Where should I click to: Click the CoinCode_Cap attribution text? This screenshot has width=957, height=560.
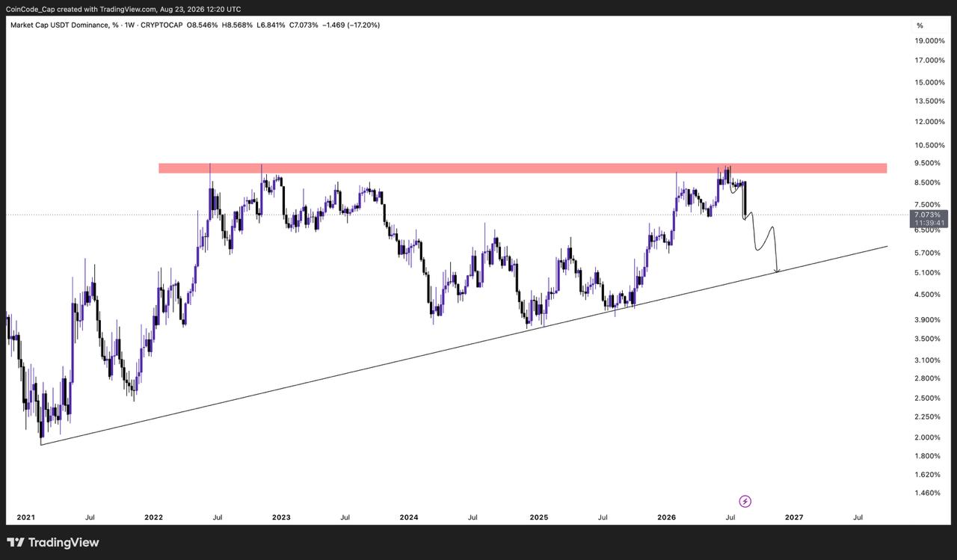point(123,9)
